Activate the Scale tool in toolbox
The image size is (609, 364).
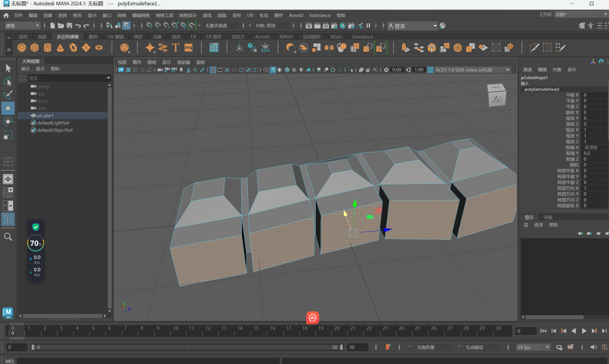(8, 135)
